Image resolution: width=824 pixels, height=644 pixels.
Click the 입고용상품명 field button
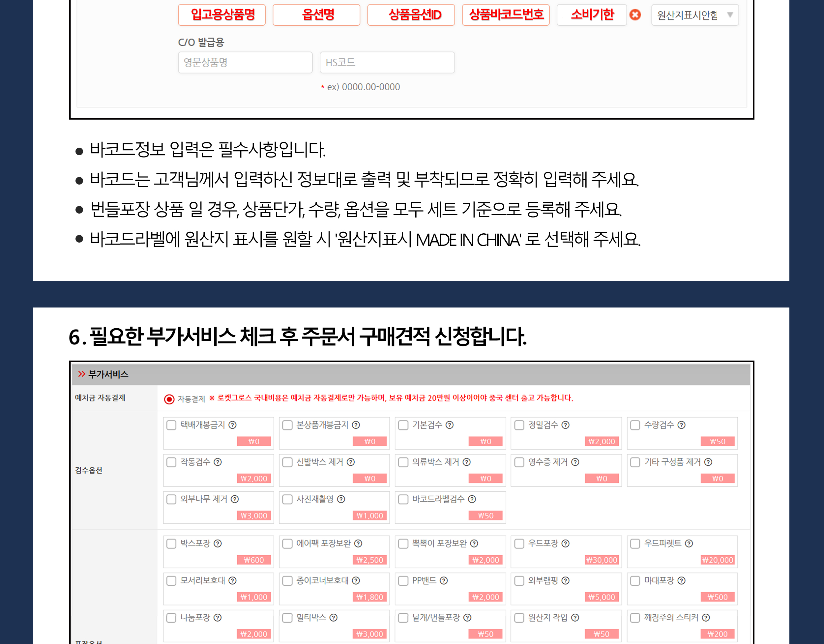tap(222, 15)
